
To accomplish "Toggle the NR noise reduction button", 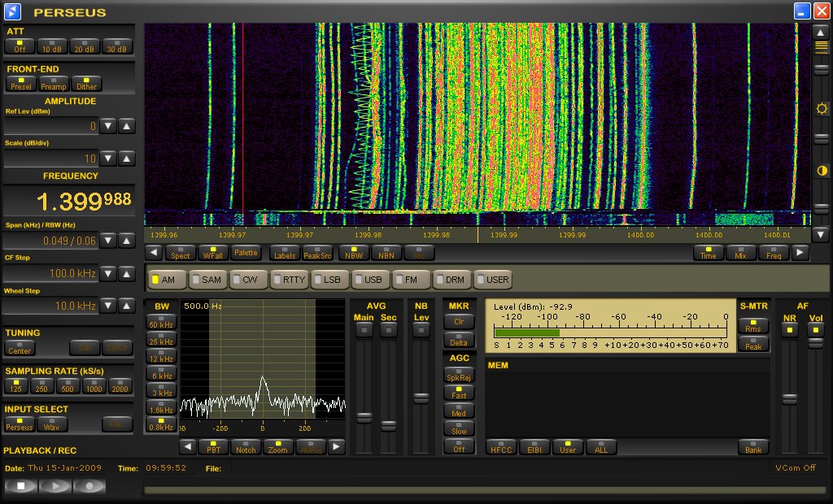I will [x=790, y=330].
